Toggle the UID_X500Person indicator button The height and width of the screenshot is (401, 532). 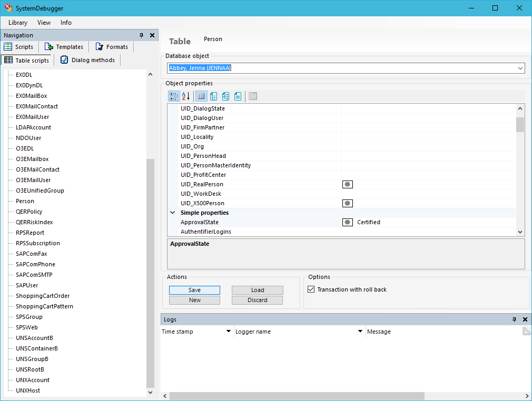[x=348, y=203]
